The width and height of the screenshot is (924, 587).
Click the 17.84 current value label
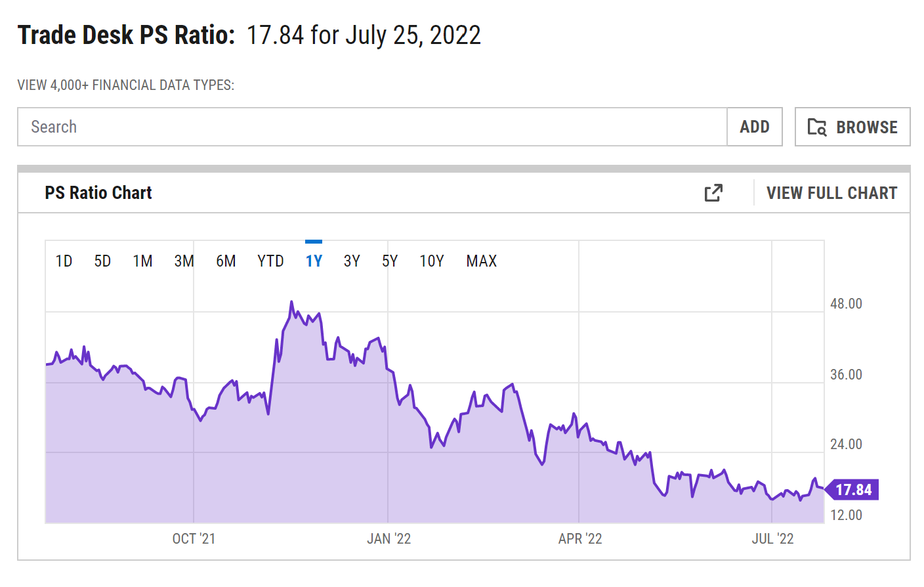(x=853, y=490)
